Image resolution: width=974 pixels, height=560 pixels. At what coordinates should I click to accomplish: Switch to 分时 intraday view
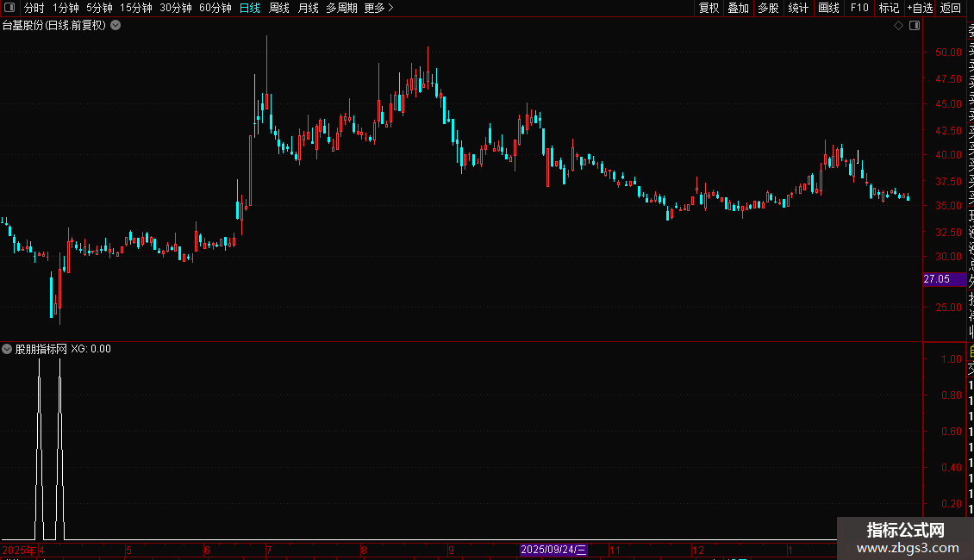click(x=34, y=8)
